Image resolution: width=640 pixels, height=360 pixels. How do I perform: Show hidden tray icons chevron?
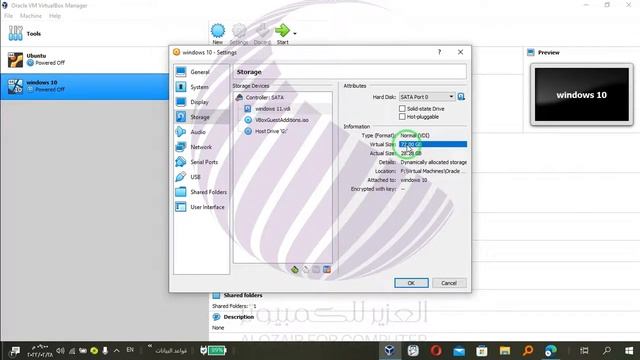point(117,350)
